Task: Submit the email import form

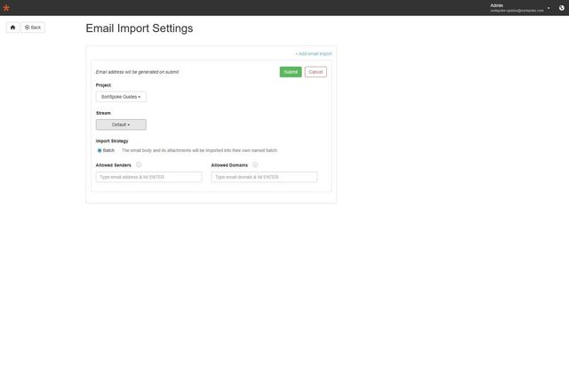Action: point(291,72)
